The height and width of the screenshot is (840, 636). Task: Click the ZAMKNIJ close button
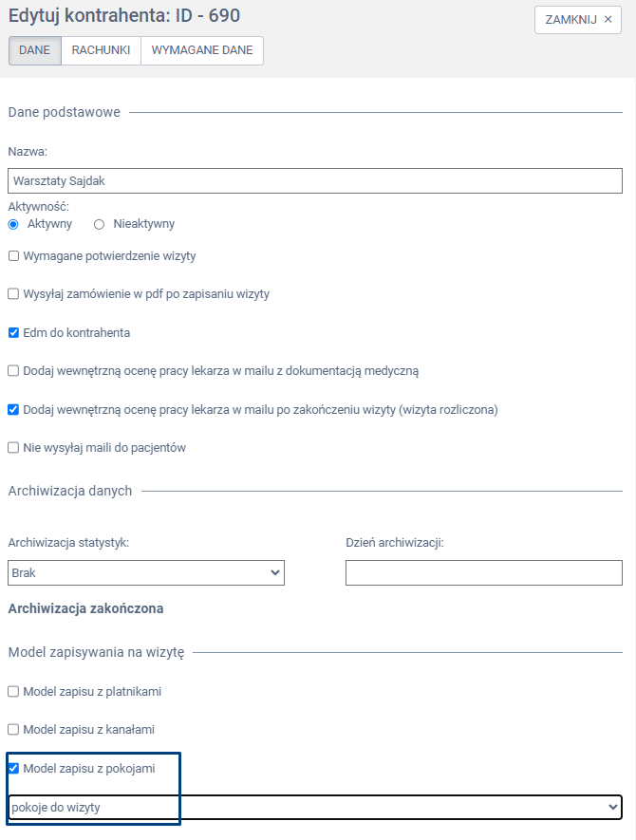[578, 19]
